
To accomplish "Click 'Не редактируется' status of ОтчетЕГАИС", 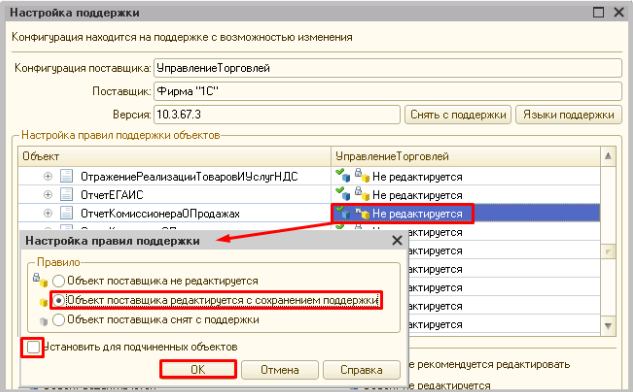I will pos(417,195).
